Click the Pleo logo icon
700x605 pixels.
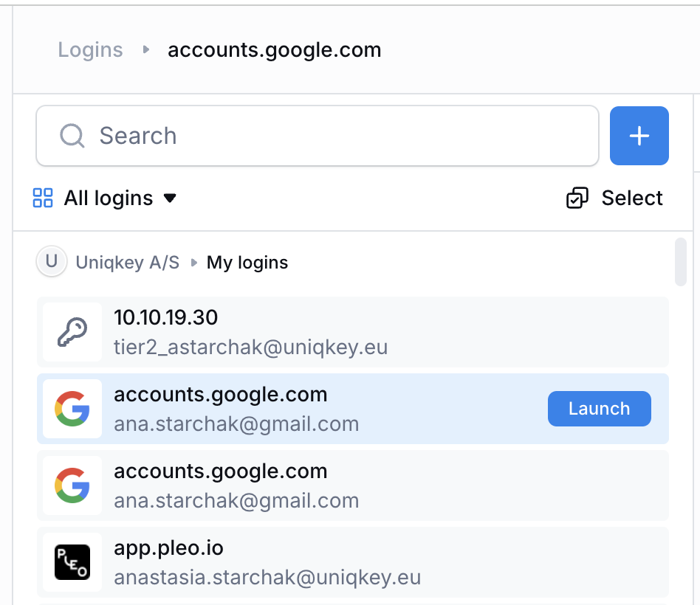[72, 562]
